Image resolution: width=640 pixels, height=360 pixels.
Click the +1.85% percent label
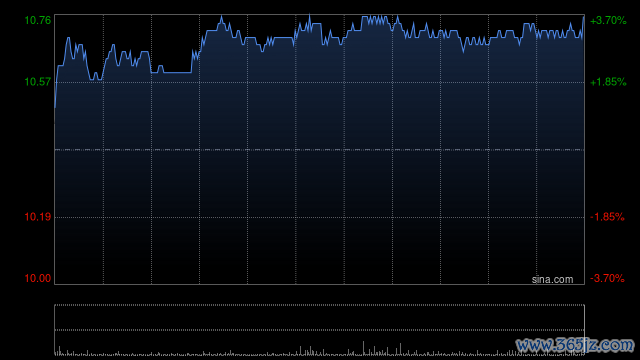point(608,82)
